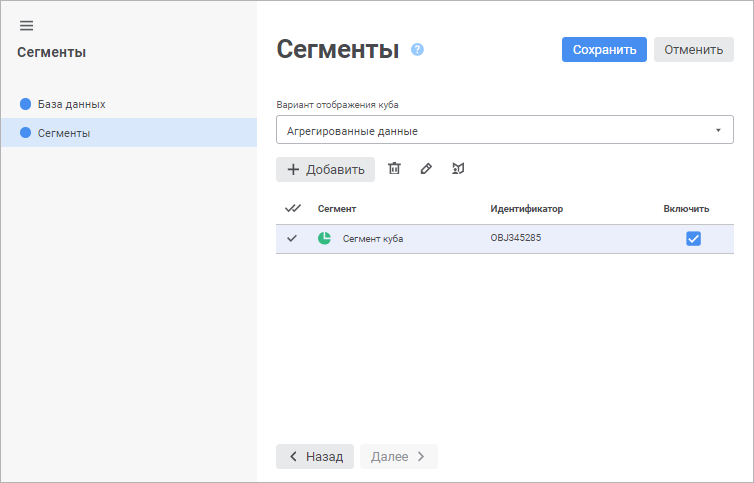Click the double-checkmark select all icon
This screenshot has width=754, height=483.
point(293,209)
